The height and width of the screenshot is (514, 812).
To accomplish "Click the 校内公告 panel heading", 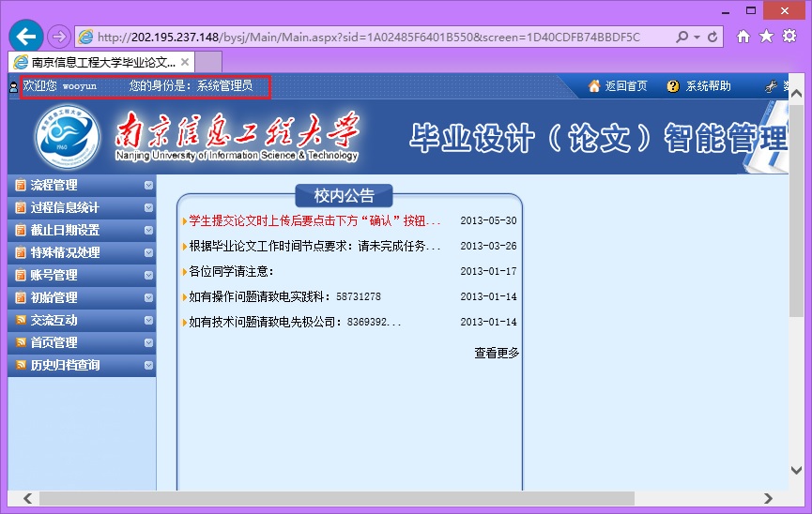I will click(344, 196).
